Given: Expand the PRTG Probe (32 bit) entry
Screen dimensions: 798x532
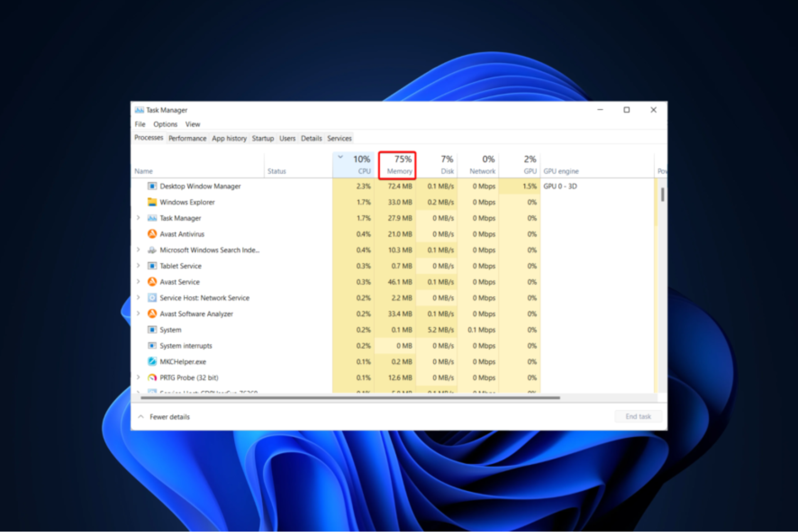Looking at the screenshot, I should pos(139,377).
